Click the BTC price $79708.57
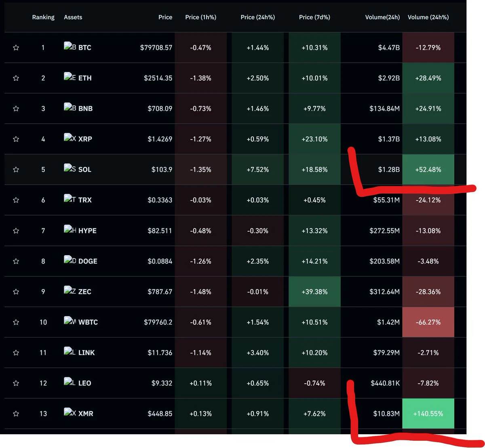485x448 pixels. (156, 48)
